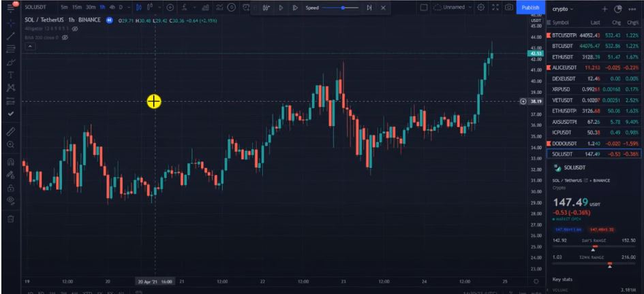Viewport: 644px width, 294px height.
Task: Click the Publish button
Action: pyautogui.click(x=530, y=7)
